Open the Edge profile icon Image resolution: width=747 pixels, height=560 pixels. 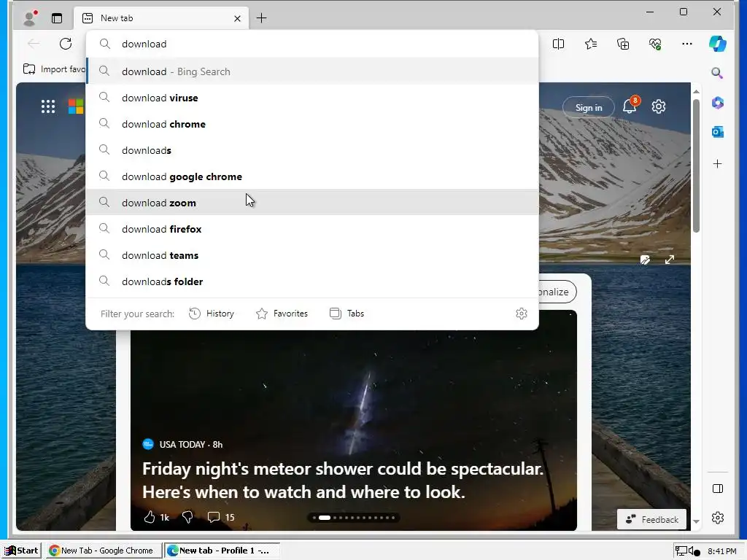click(30, 18)
